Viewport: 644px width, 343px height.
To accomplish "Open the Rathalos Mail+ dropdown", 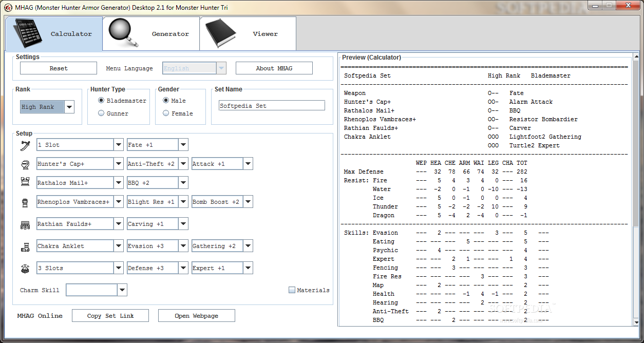I will click(119, 183).
